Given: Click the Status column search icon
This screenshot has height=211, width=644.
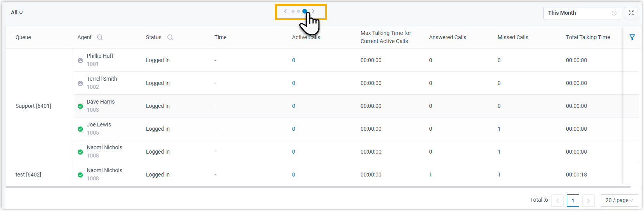Looking at the screenshot, I should [170, 37].
